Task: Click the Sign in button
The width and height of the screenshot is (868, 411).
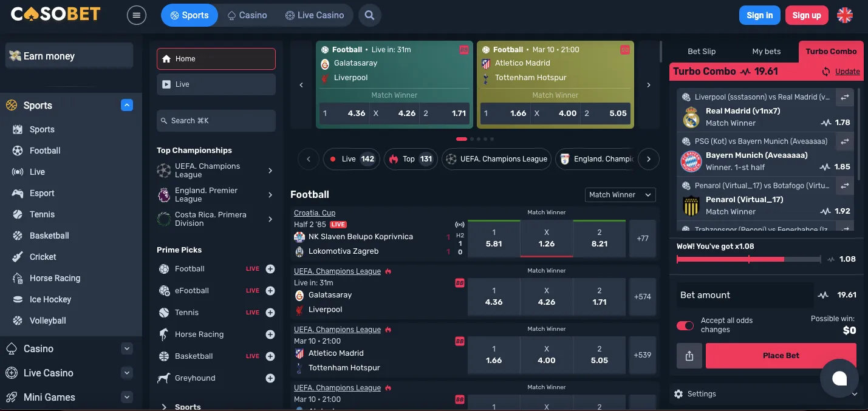Action: point(759,15)
